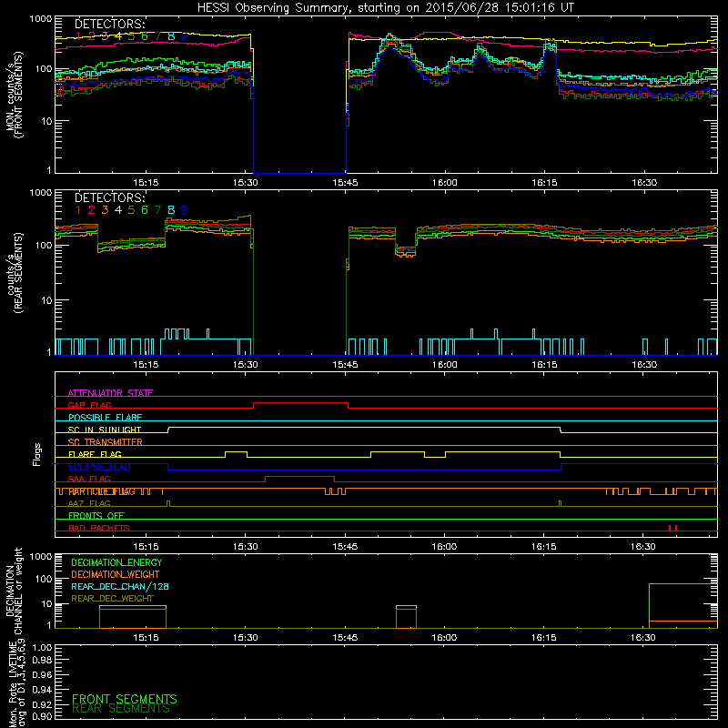Click the SC_IN_SUNLIGHT flag label
This screenshot has height=728, width=728.
pyautogui.click(x=105, y=430)
